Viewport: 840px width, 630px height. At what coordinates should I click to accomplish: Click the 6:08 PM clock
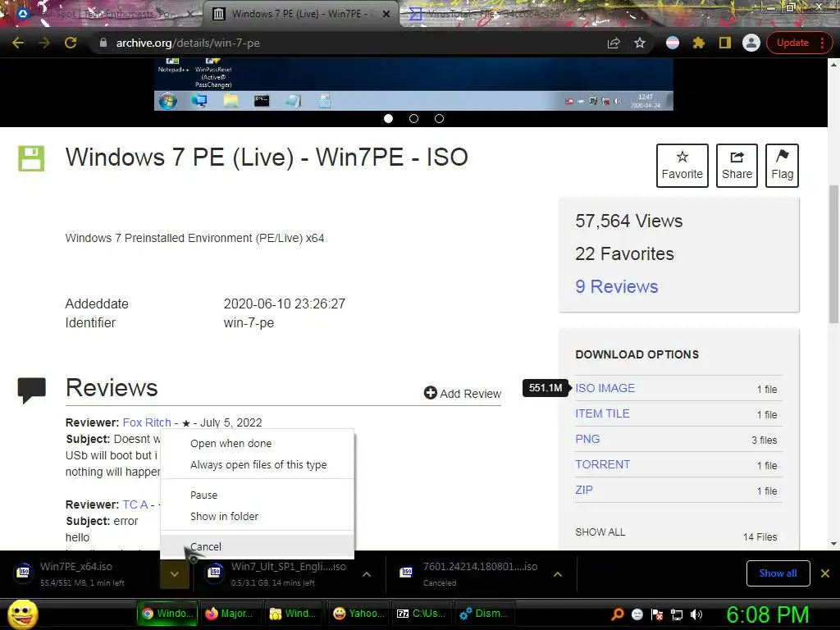(767, 614)
